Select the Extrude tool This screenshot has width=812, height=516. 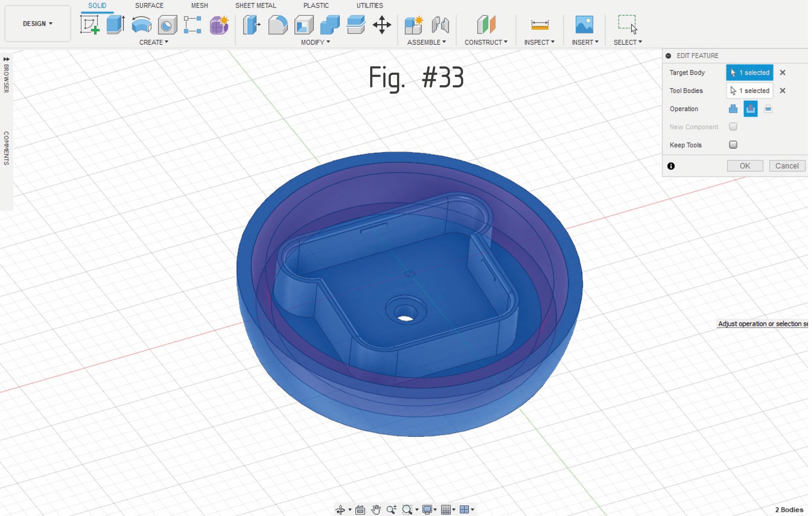point(115,25)
